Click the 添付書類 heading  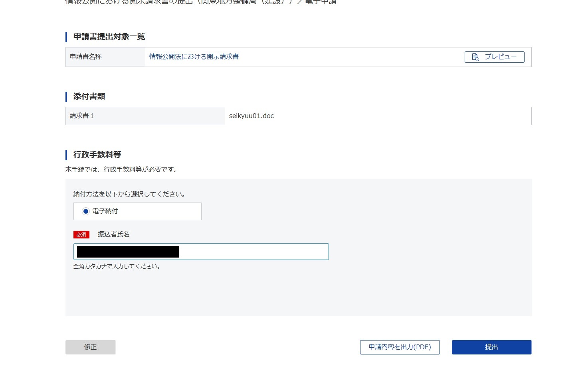click(89, 96)
